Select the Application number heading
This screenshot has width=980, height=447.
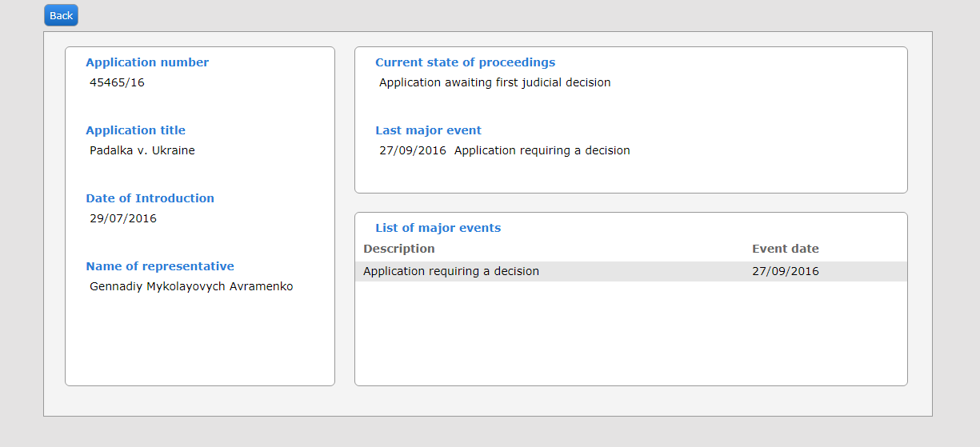tap(147, 62)
